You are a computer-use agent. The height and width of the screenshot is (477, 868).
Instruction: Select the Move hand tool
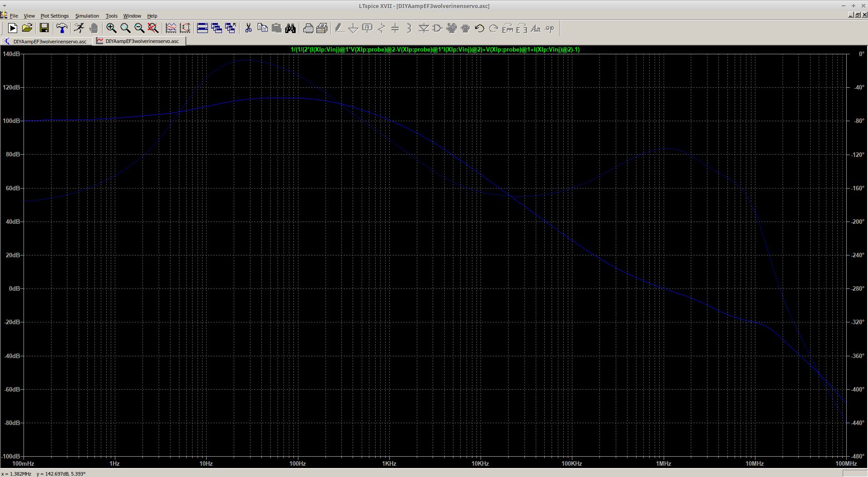point(452,28)
